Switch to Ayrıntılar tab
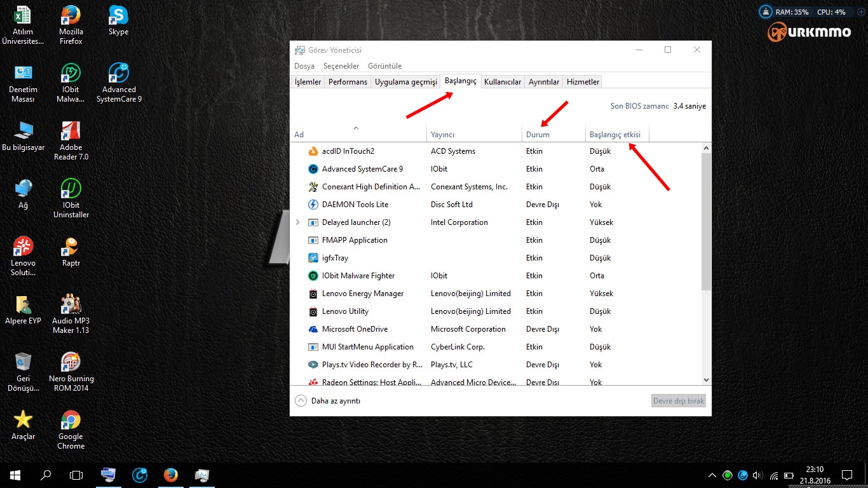Viewport: 868px width, 488px height. 544,82
